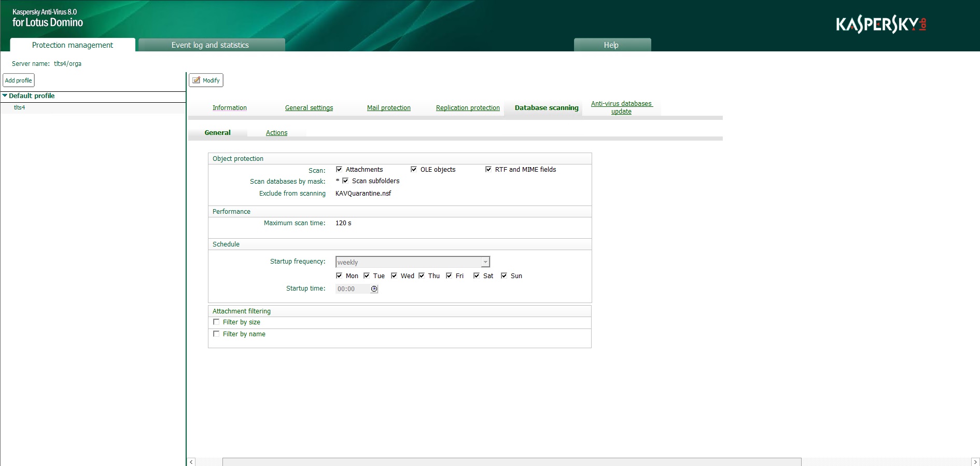Select the tlts4 server in profile tree
980x466 pixels.
(x=19, y=108)
